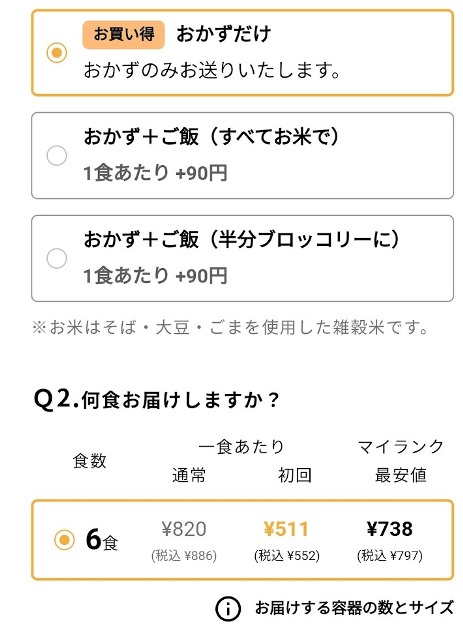463x640 pixels.
Task: Choose おかず＋ご飯（すべてお米で） radio option
Action: pos(57,156)
